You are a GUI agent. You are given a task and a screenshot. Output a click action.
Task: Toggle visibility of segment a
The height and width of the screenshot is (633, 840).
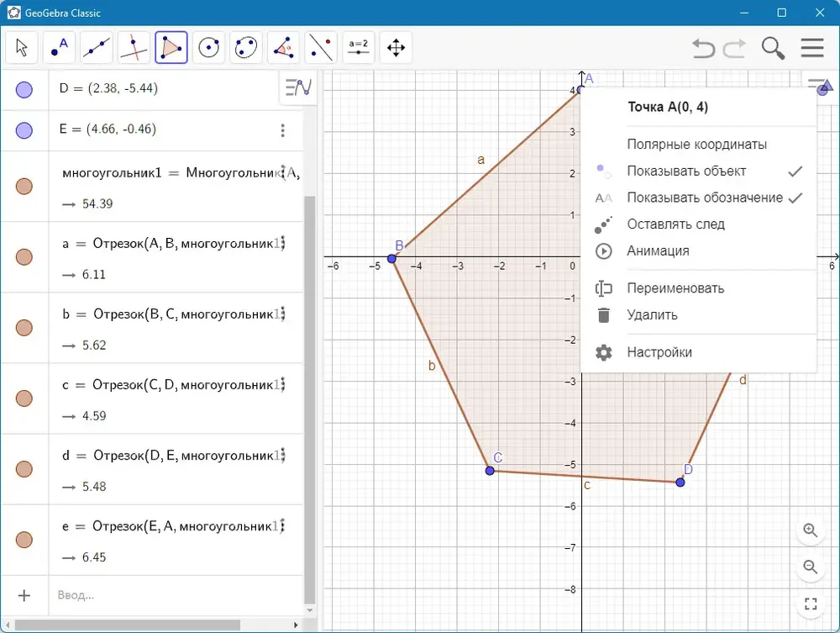(x=24, y=257)
